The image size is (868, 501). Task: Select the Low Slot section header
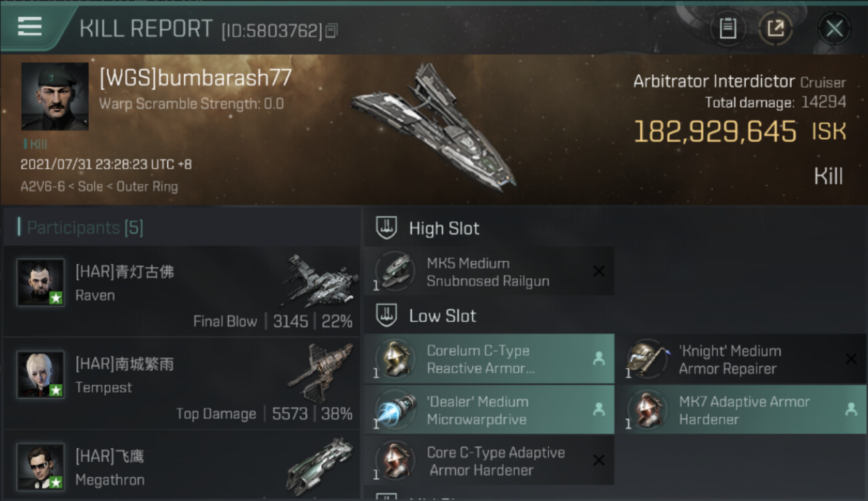[x=442, y=316]
